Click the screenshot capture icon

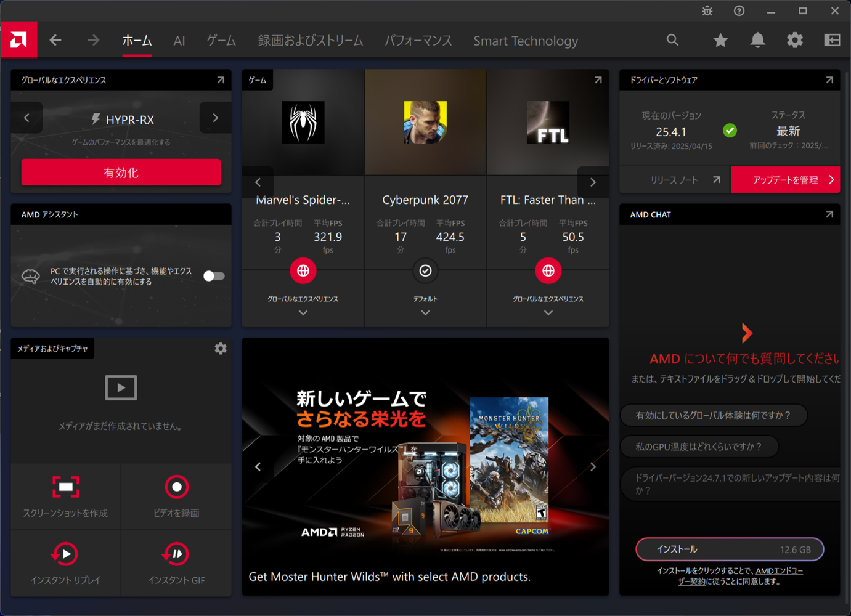[x=65, y=487]
